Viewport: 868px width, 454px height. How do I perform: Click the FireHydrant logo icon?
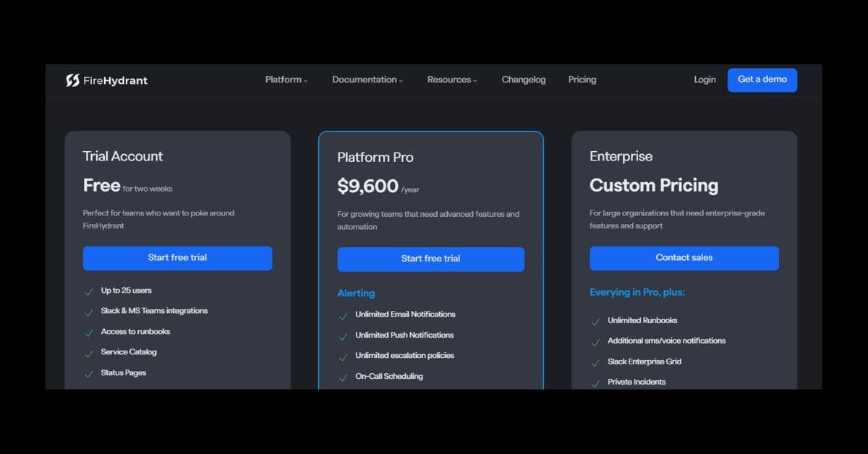(x=72, y=80)
